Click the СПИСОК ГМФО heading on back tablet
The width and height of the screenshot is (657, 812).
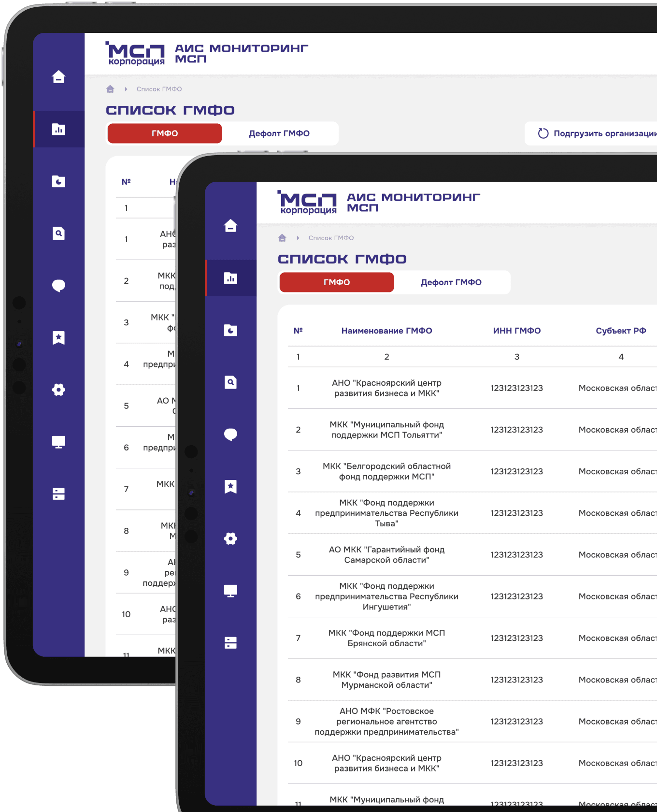[x=170, y=110]
